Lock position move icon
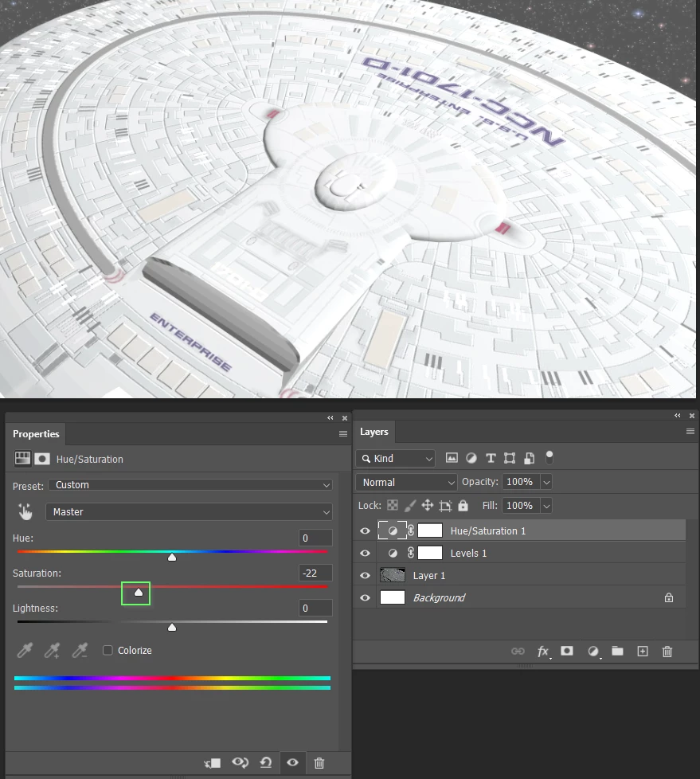The width and height of the screenshot is (700, 779). pyautogui.click(x=428, y=506)
